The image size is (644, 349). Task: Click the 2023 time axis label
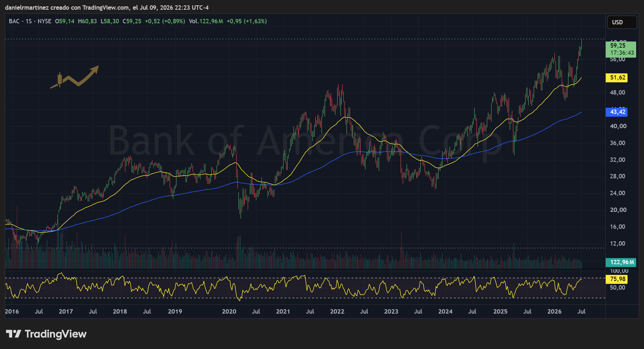tap(391, 311)
